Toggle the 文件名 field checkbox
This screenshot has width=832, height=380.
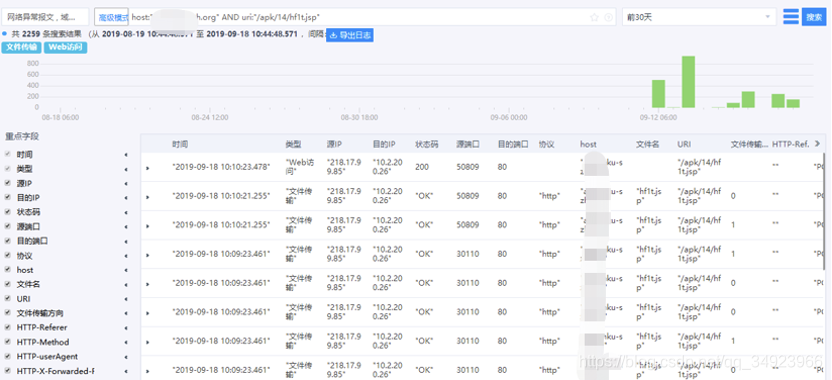(x=7, y=284)
